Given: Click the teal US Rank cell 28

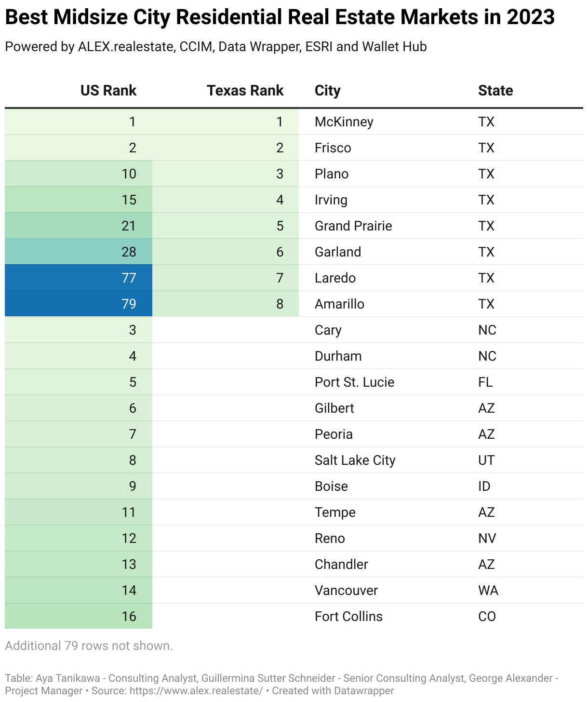Looking at the screenshot, I should [79, 252].
